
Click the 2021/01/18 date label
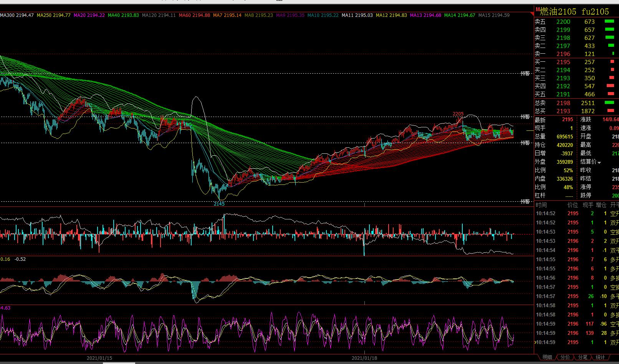(x=364, y=358)
